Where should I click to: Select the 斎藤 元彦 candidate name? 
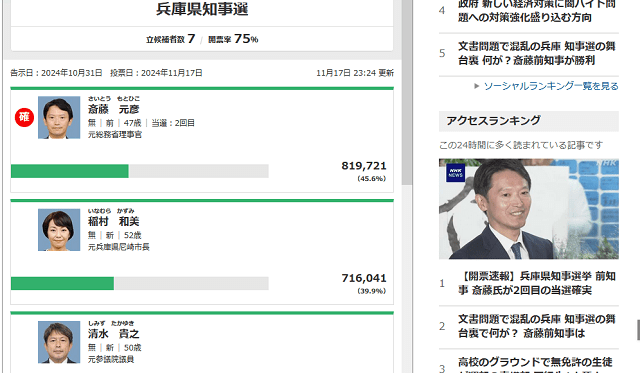[113, 109]
